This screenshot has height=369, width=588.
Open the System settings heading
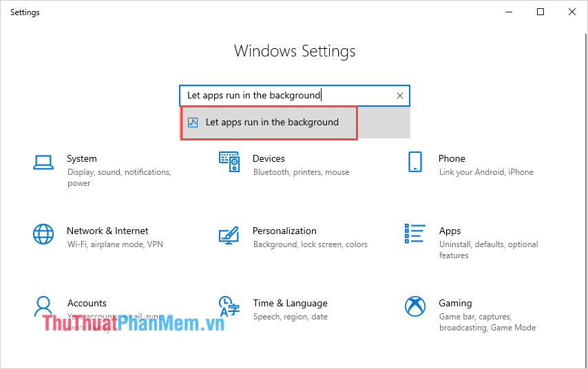(x=82, y=158)
